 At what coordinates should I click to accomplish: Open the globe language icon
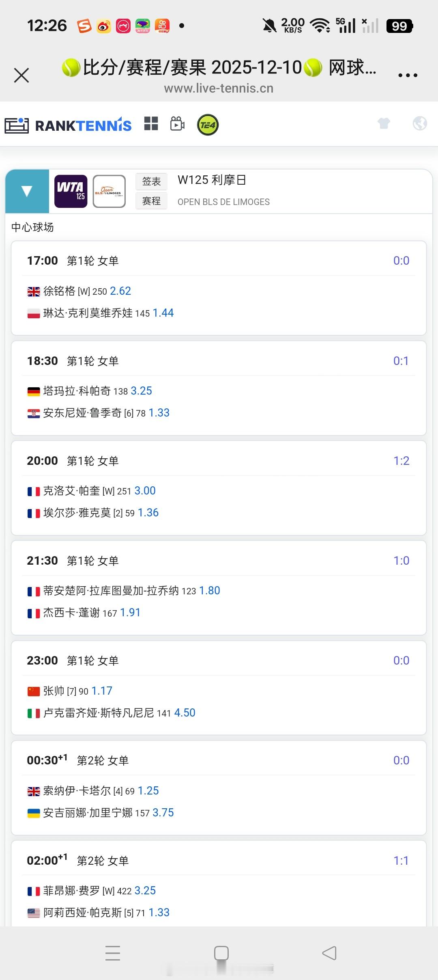pos(420,123)
